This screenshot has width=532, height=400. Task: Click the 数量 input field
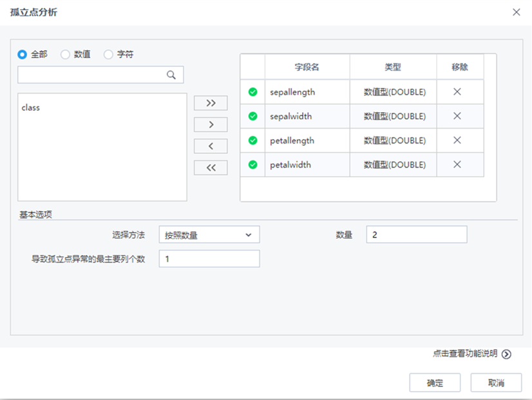[416, 234]
